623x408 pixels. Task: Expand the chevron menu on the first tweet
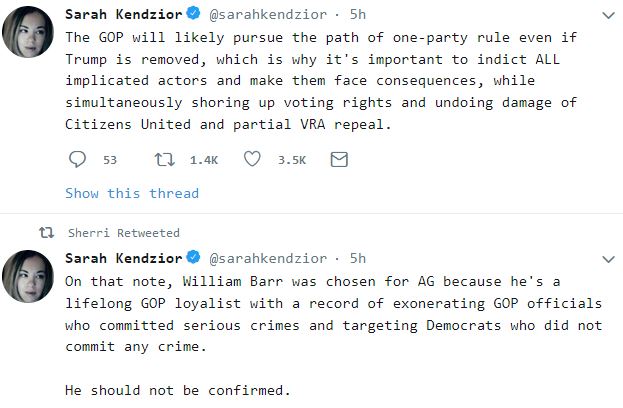[608, 16]
